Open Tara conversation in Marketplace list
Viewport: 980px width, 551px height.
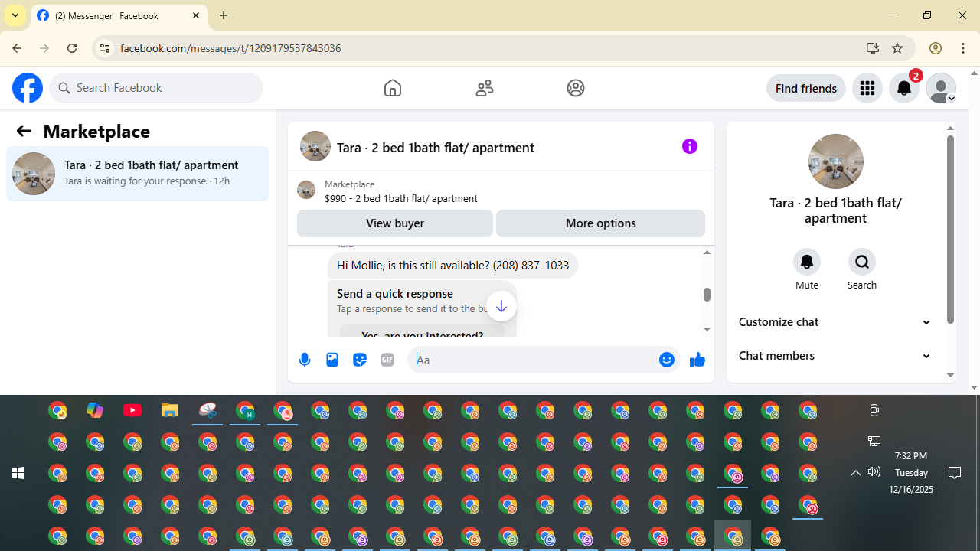(138, 174)
